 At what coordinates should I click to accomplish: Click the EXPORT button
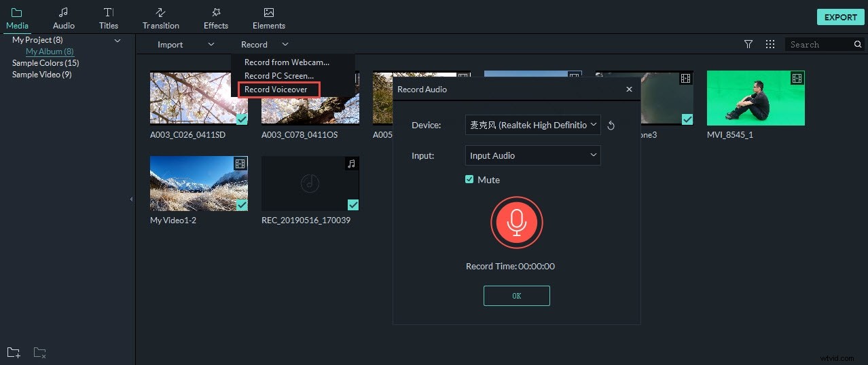click(840, 17)
